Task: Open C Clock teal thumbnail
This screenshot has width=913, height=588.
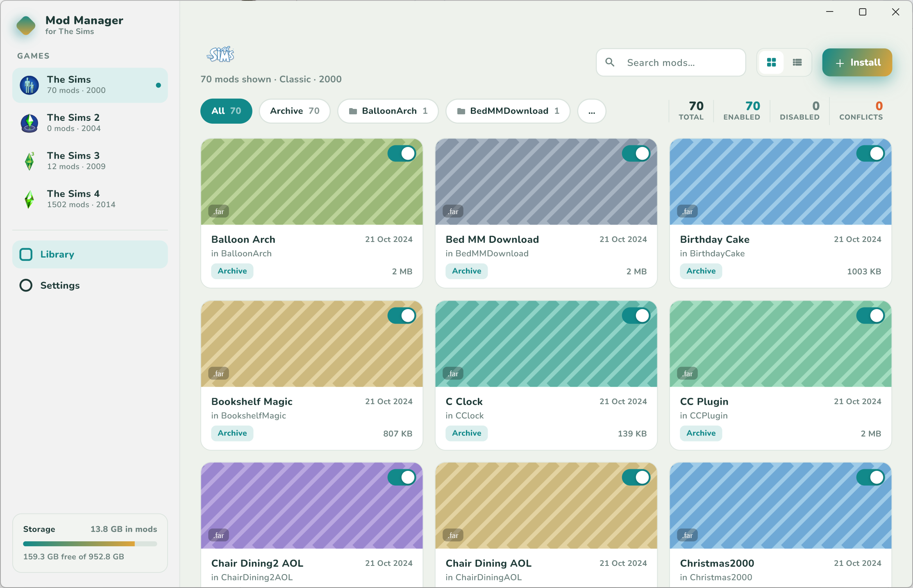Action: coord(546,344)
